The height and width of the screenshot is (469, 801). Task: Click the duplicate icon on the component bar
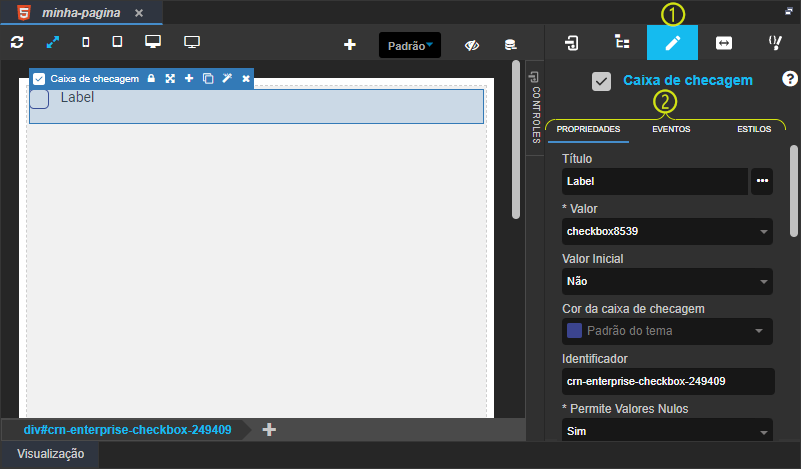[208, 79]
